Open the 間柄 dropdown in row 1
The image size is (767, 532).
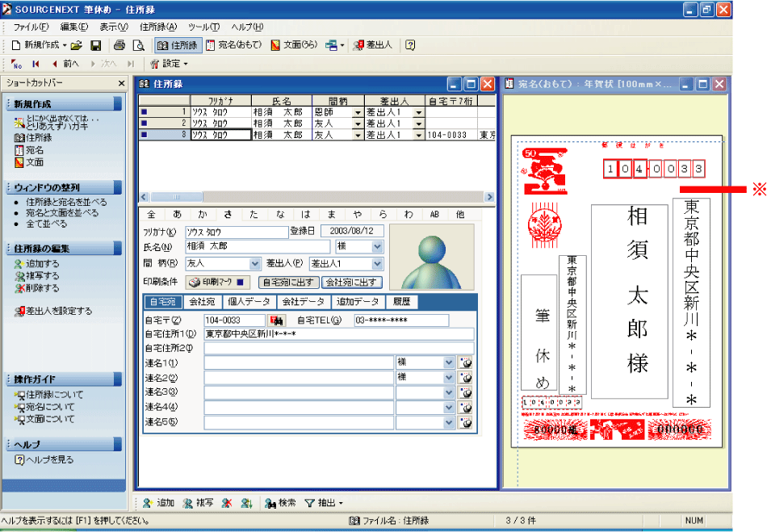358,112
